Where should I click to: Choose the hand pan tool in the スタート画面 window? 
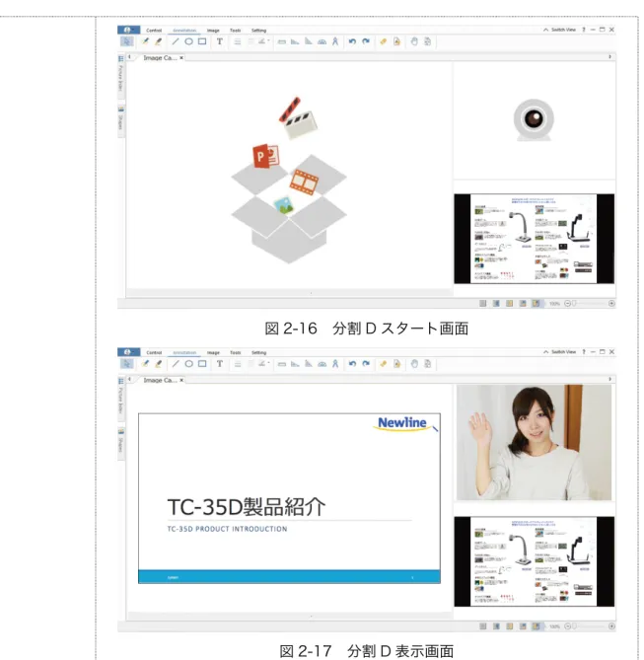pyautogui.click(x=414, y=41)
